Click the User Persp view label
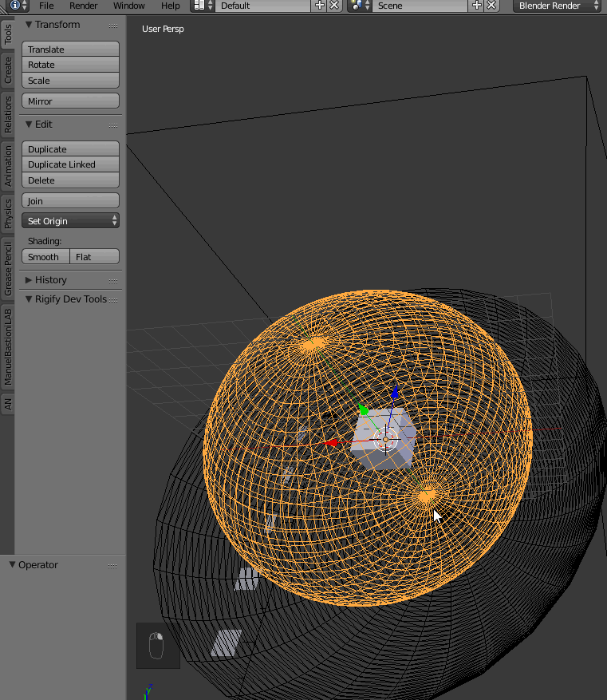This screenshot has height=700, width=607. click(163, 29)
